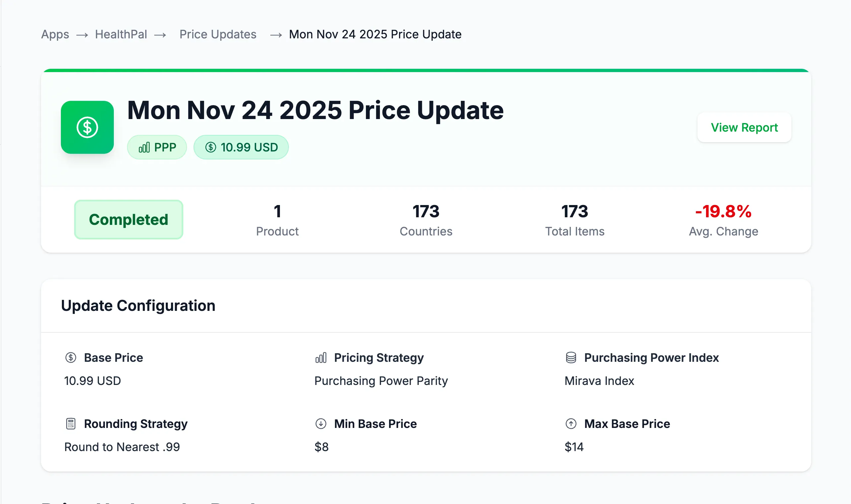Click the green dollar app icon
Screen dimensions: 851x504
tap(87, 127)
